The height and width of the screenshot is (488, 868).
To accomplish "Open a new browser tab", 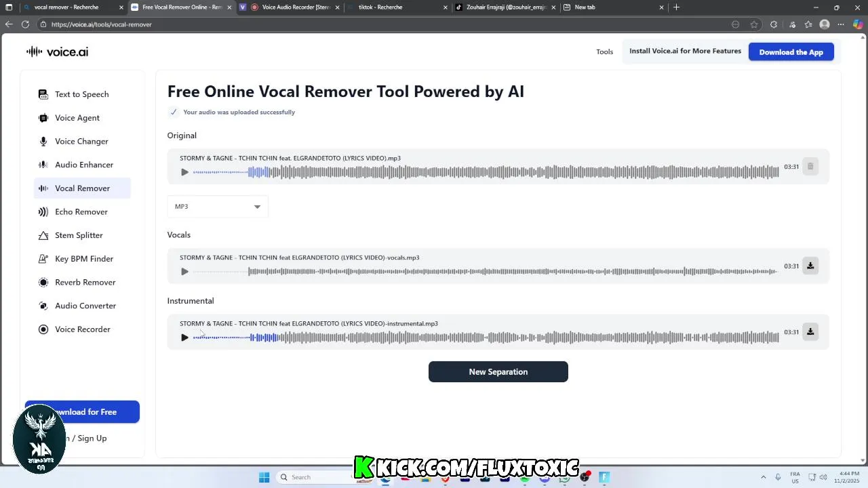I will pyautogui.click(x=676, y=7).
